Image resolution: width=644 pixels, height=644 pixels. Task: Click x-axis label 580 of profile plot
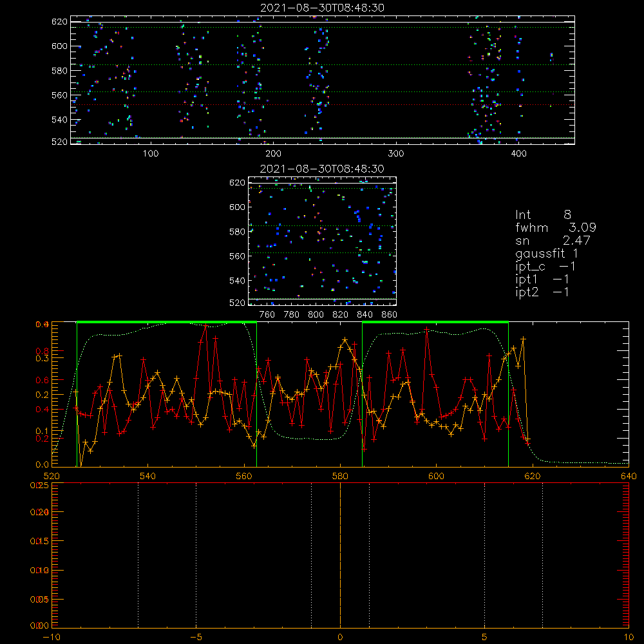(340, 476)
